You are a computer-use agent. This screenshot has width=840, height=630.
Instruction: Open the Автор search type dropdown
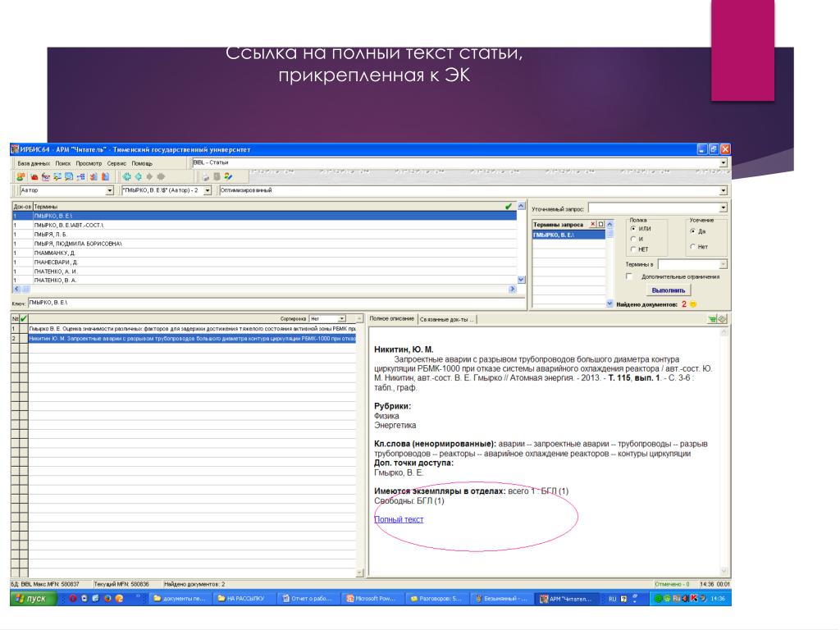point(109,190)
